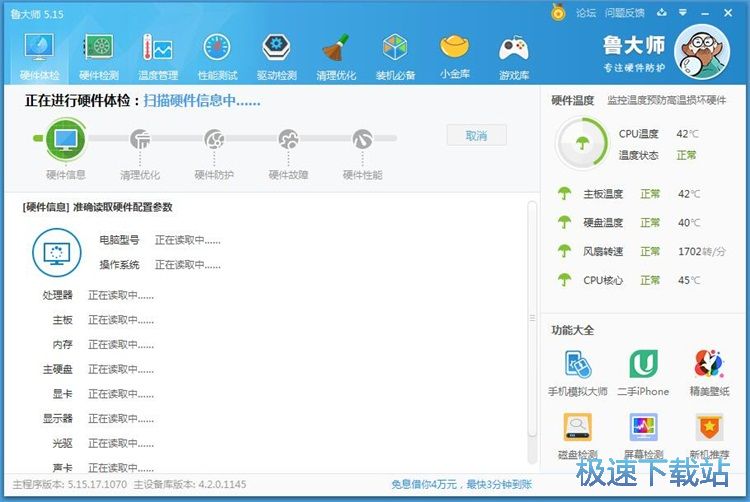Click the 硬盘温度 umbrella icon

pyautogui.click(x=564, y=222)
